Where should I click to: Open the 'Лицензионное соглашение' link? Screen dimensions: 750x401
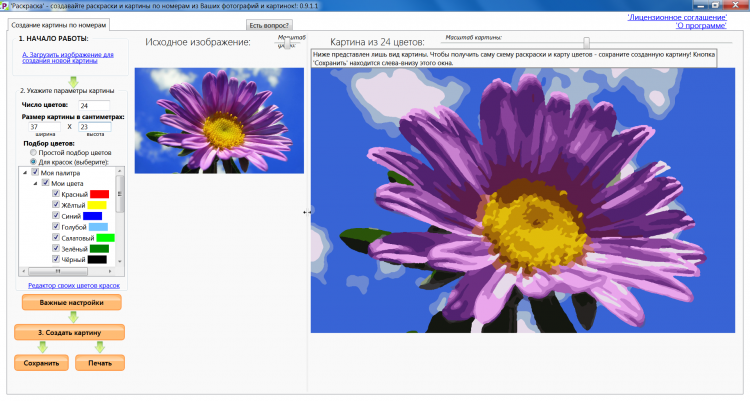(676, 17)
